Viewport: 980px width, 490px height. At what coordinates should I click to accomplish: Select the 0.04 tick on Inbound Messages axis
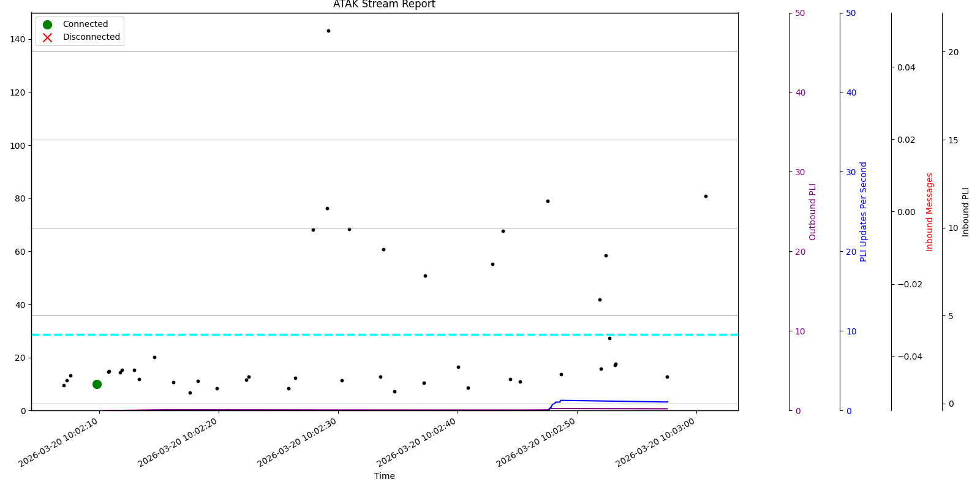pos(907,67)
